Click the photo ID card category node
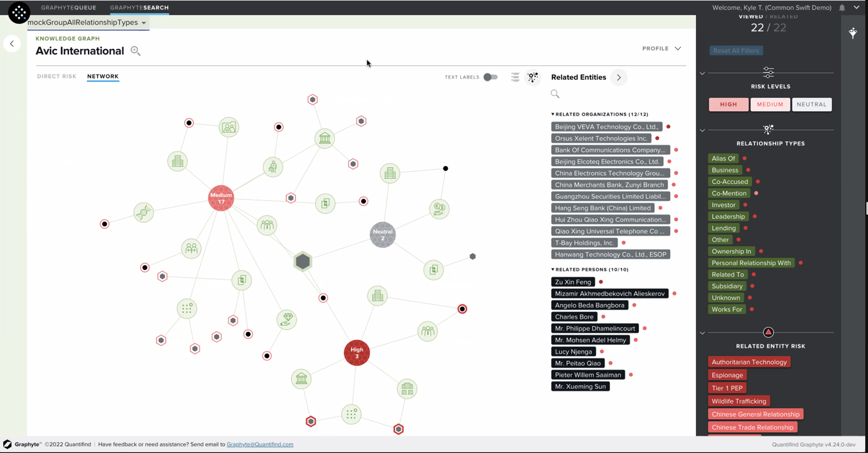 click(x=229, y=127)
